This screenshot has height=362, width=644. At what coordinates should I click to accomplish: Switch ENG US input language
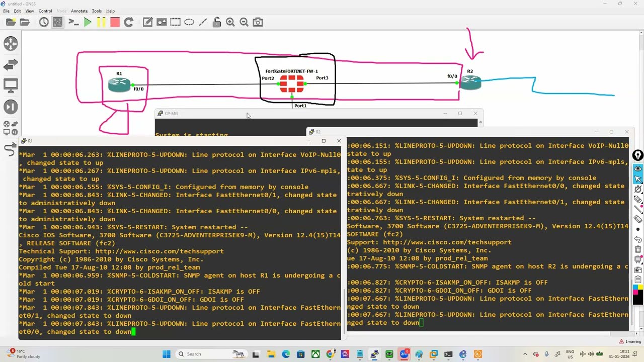(x=570, y=354)
